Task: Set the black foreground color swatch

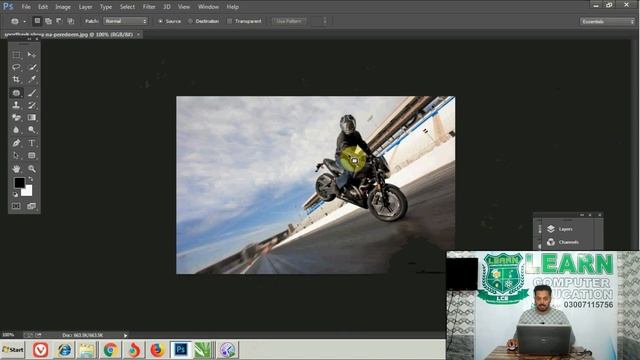Action: (x=19, y=182)
